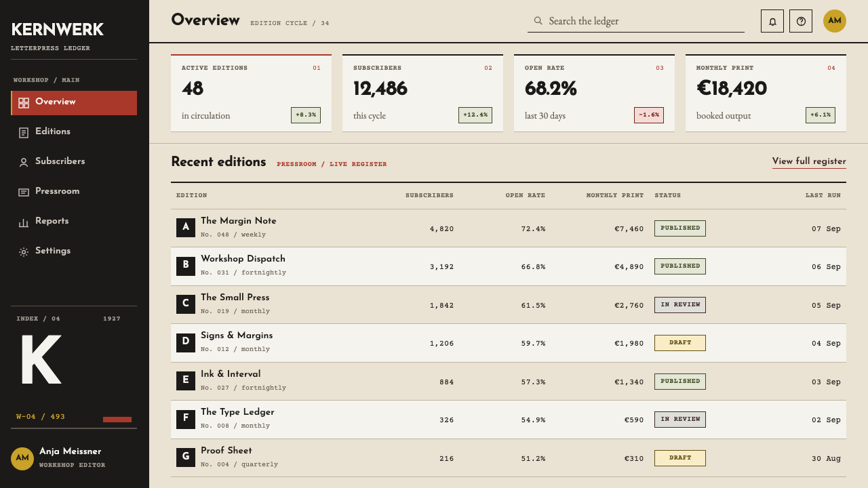Viewport: 868px width, 488px height.
Task: Select the letter B badge for Workshop Dispatch
Action: click(x=186, y=266)
